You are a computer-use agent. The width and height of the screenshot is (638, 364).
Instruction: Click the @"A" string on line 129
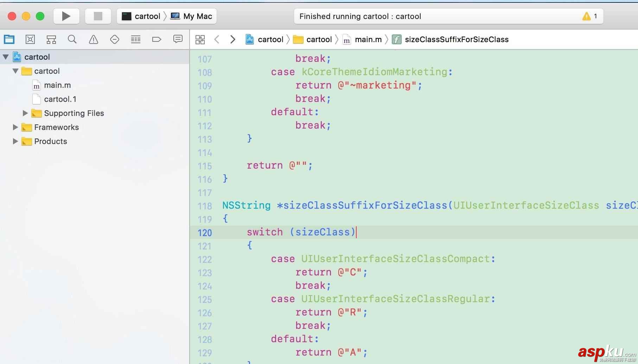pos(350,352)
